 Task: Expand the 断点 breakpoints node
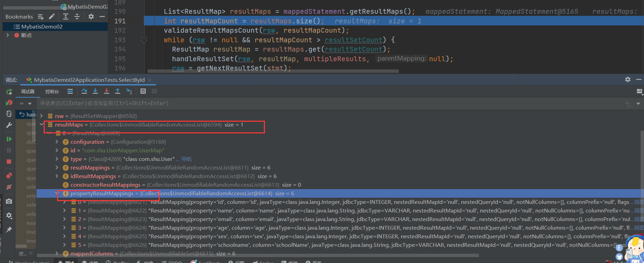8,35
